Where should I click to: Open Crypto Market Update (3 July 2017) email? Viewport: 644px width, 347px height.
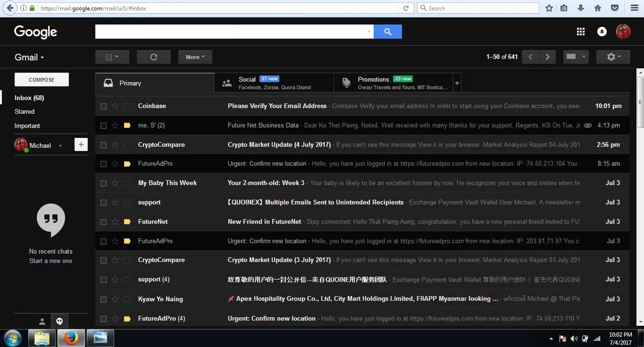click(x=279, y=260)
